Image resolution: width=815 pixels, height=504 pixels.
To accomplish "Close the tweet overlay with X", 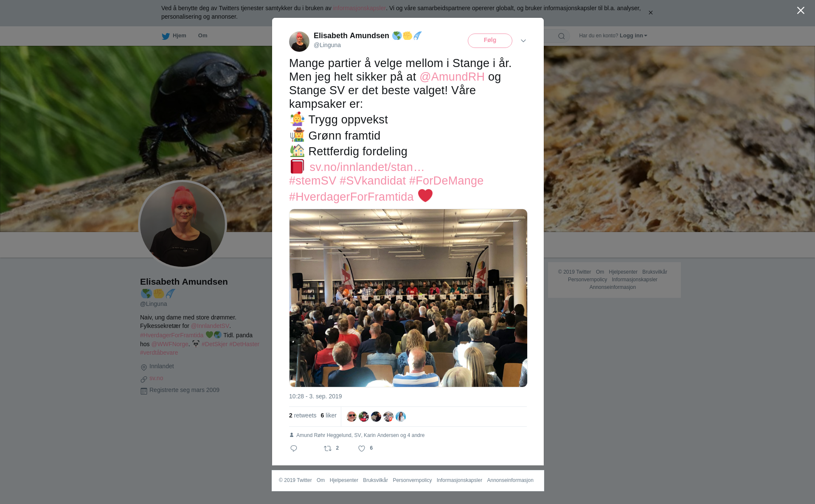I will (801, 11).
